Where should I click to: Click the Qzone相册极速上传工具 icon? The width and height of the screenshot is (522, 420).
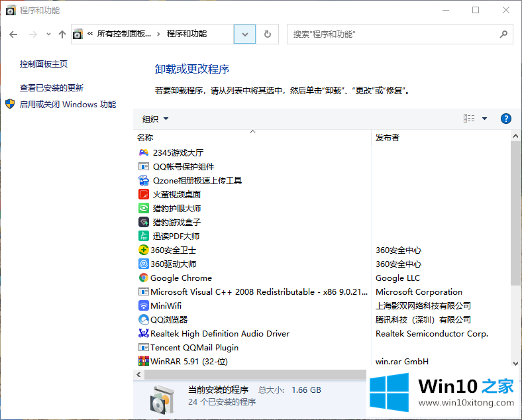pos(144,180)
